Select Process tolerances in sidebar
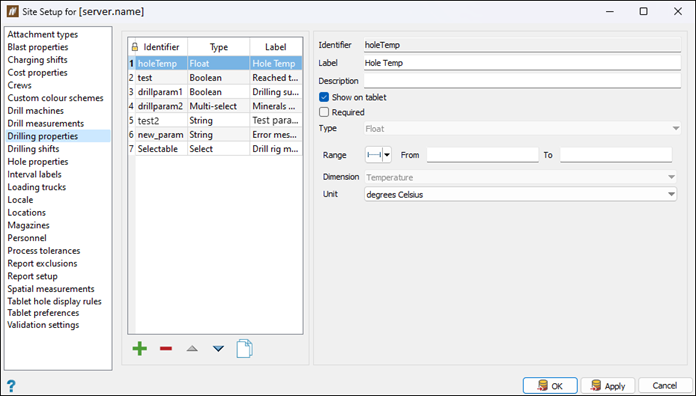The image size is (696, 396). [44, 251]
